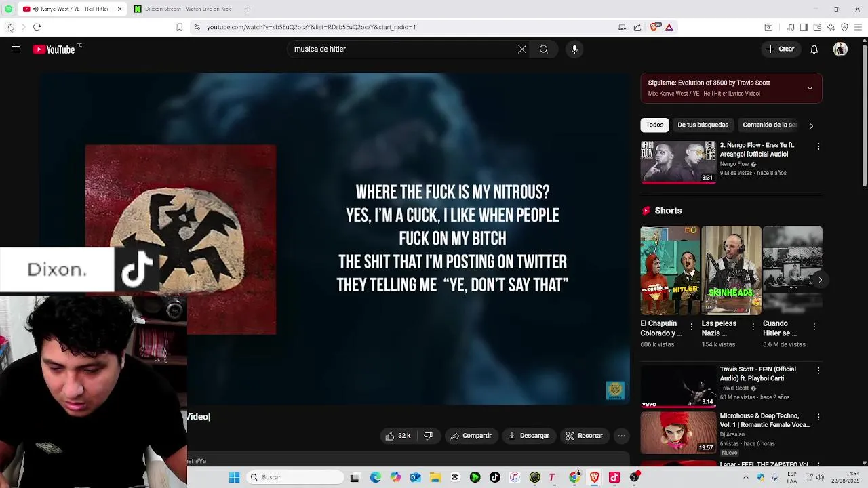The image size is (868, 488).
Task: Like the video showing 32 k
Action: [x=398, y=436]
